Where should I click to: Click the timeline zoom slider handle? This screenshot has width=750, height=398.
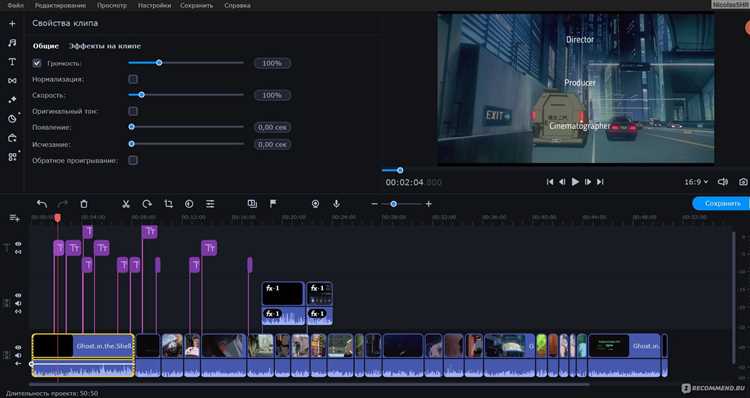393,204
